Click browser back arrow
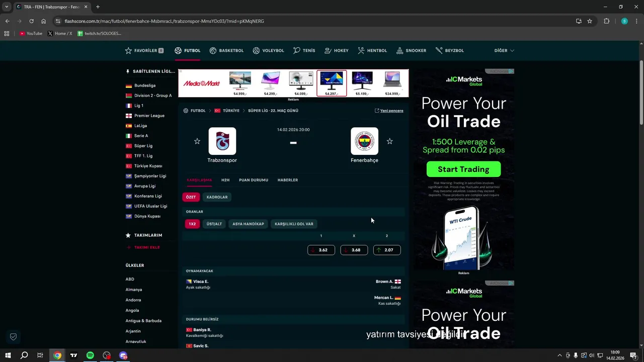644x362 pixels. coord(7,21)
